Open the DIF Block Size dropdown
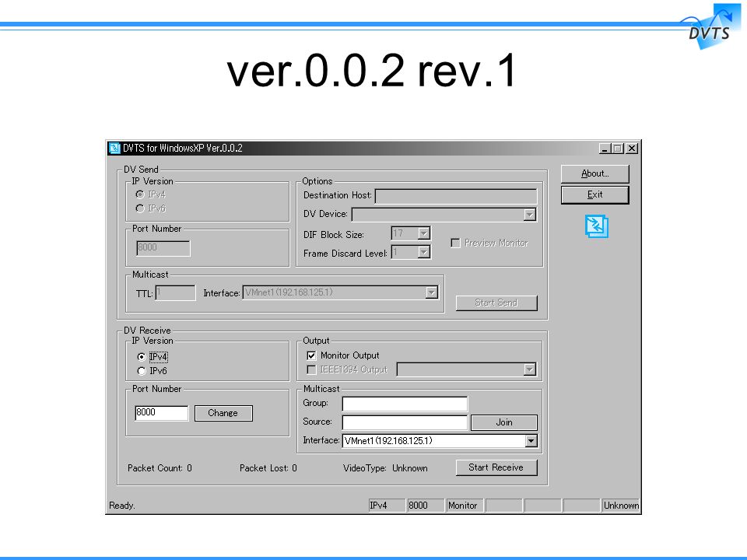Image resolution: width=747 pixels, height=560 pixels. [423, 233]
